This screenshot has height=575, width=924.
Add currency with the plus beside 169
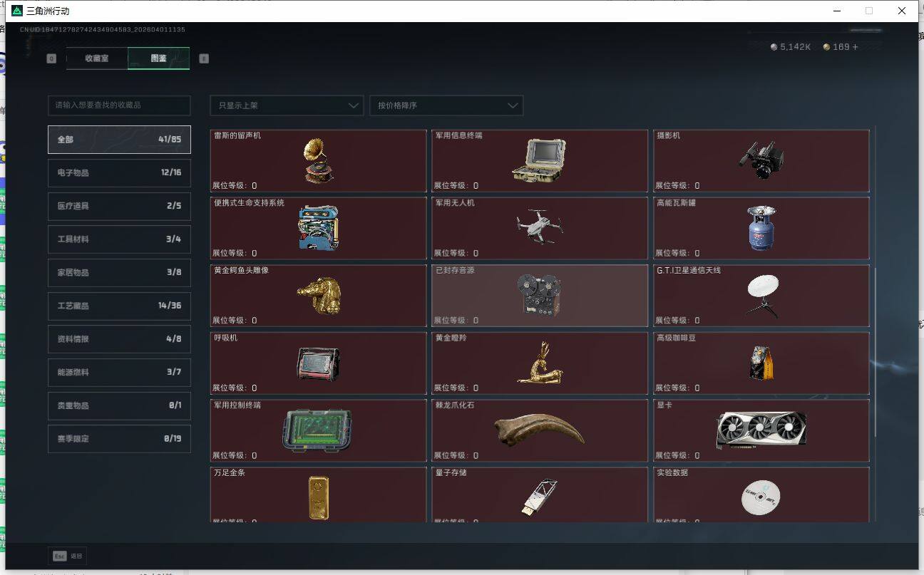pos(856,47)
